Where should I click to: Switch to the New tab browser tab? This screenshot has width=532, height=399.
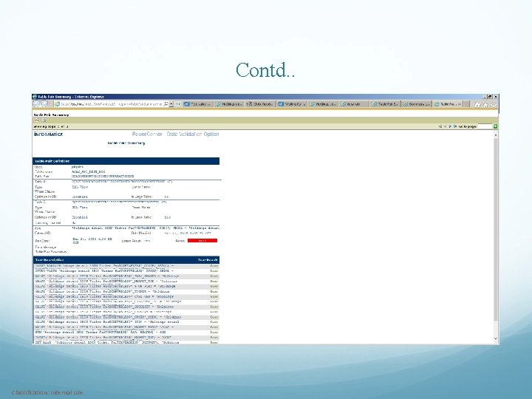point(354,104)
